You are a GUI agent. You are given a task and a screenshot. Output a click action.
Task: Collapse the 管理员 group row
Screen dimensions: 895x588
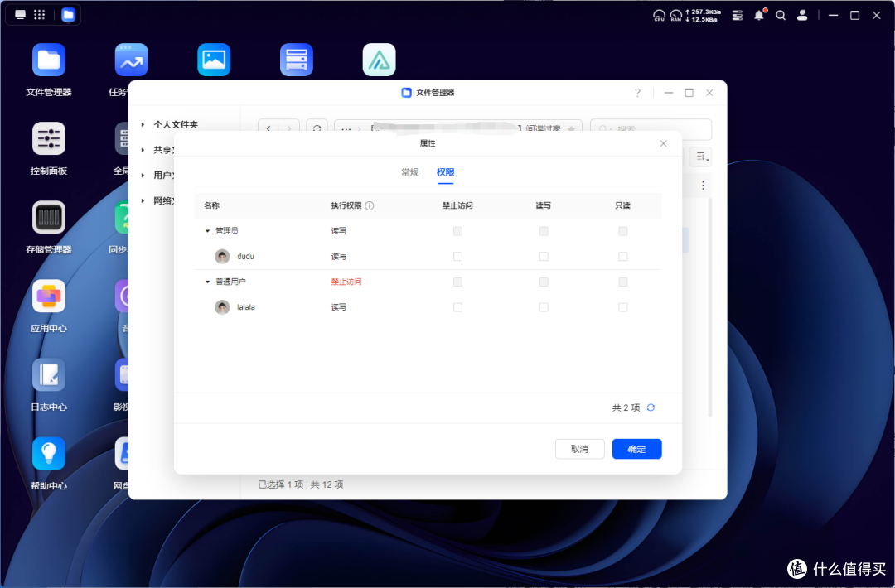point(207,231)
